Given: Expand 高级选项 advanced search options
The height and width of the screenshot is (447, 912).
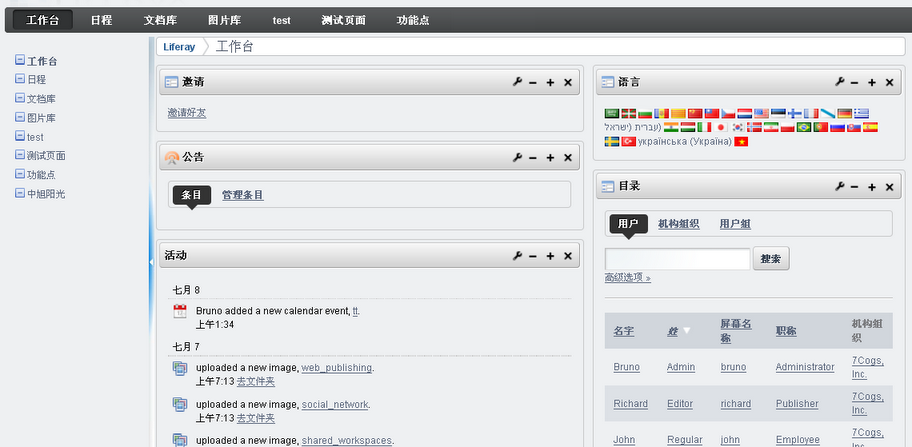Looking at the screenshot, I should 628,278.
